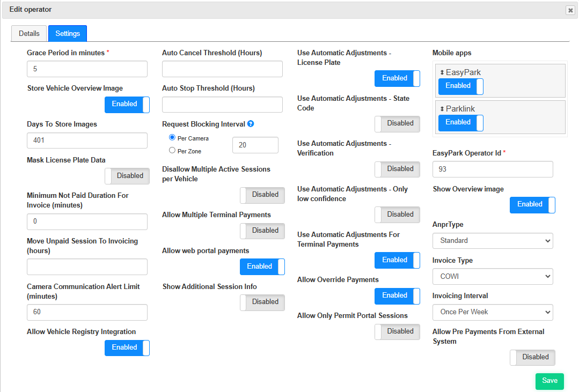Toggle Mask License Plate Data switch

coord(127,176)
